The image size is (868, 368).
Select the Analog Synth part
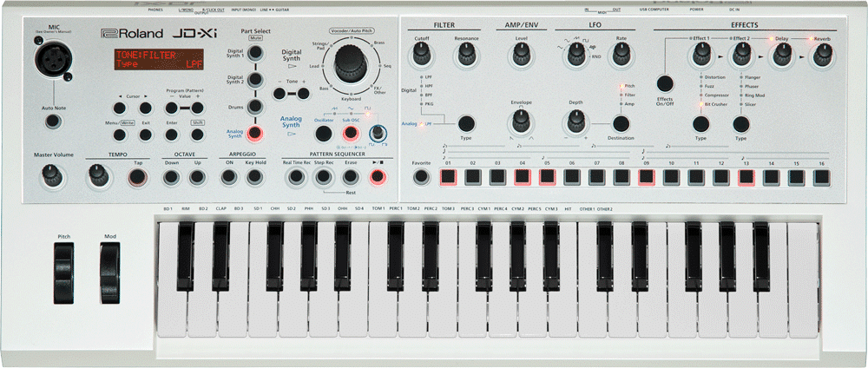point(255,133)
